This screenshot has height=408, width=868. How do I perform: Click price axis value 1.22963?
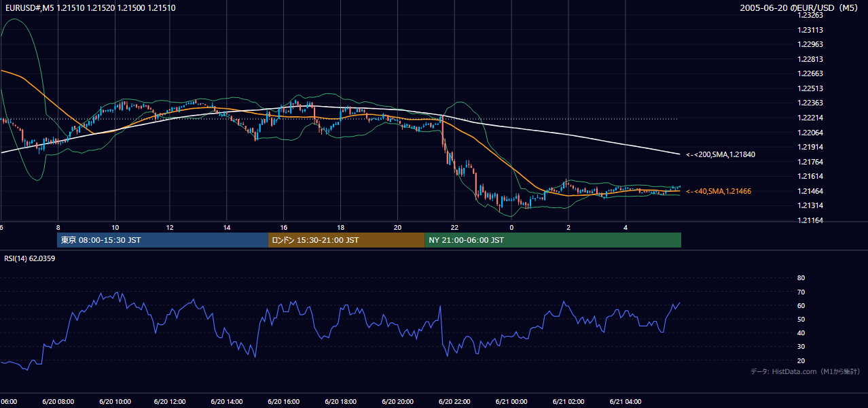click(x=810, y=44)
